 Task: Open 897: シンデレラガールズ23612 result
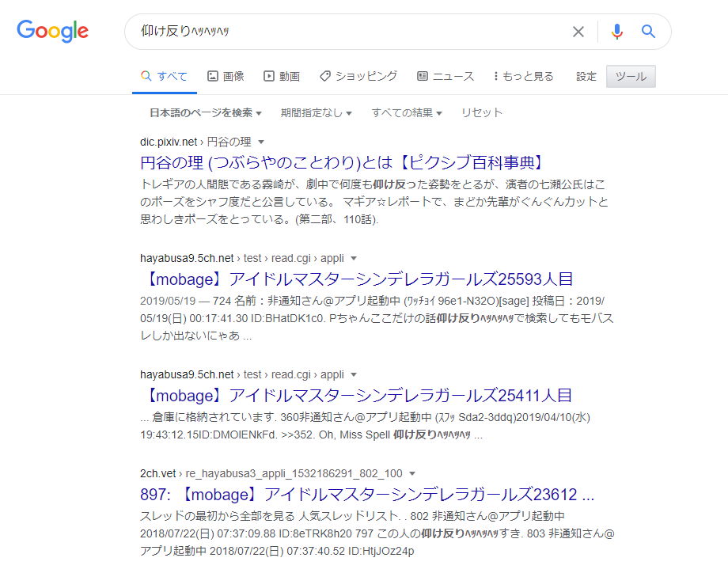click(367, 495)
